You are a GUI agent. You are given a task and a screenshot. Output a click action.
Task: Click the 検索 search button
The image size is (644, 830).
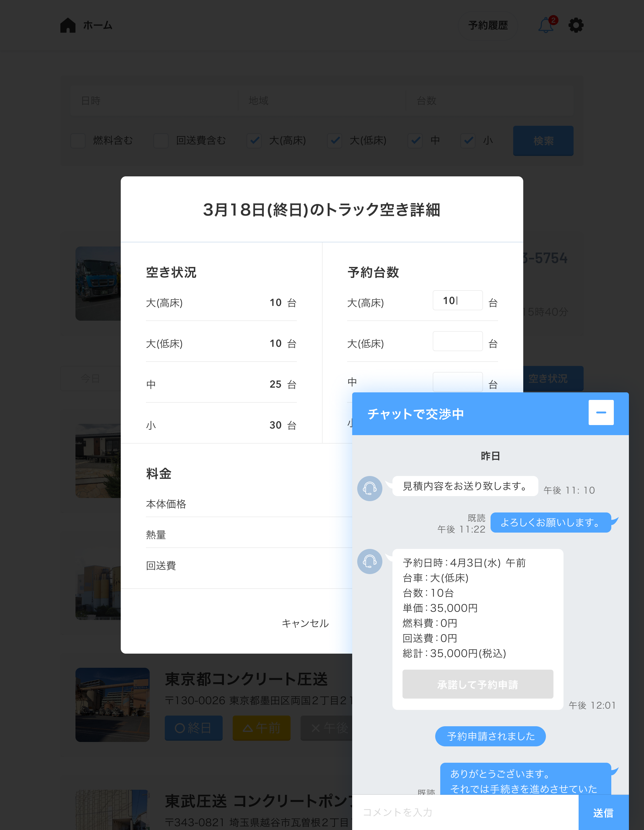(x=543, y=141)
